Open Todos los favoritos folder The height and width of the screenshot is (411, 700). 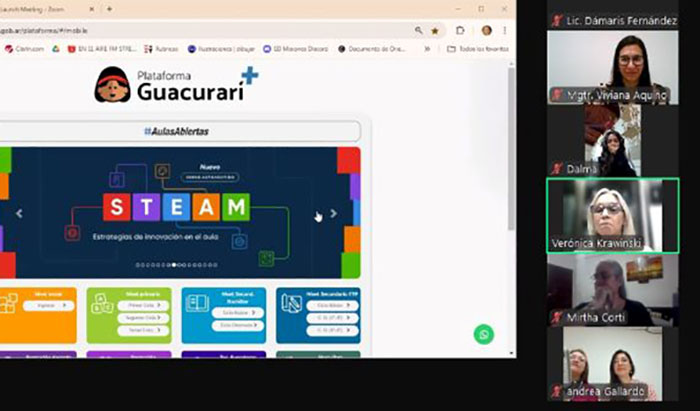pos(478,49)
